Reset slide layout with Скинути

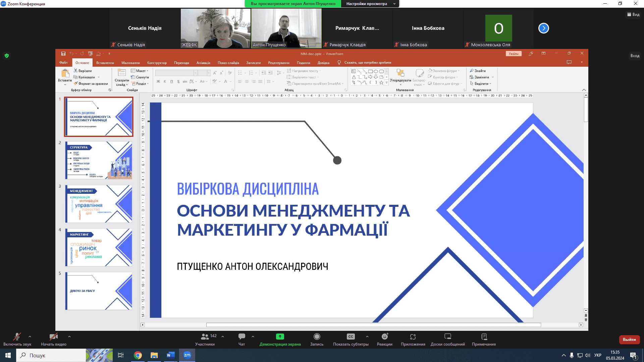[x=140, y=77]
